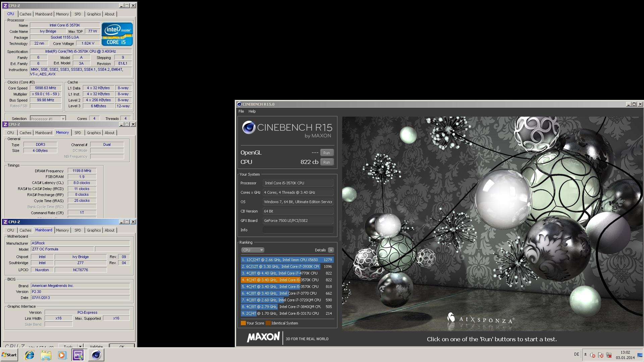Open SPD tab in top CPU-Z window
Viewport: 644px width, 362px height.
pos(78,14)
